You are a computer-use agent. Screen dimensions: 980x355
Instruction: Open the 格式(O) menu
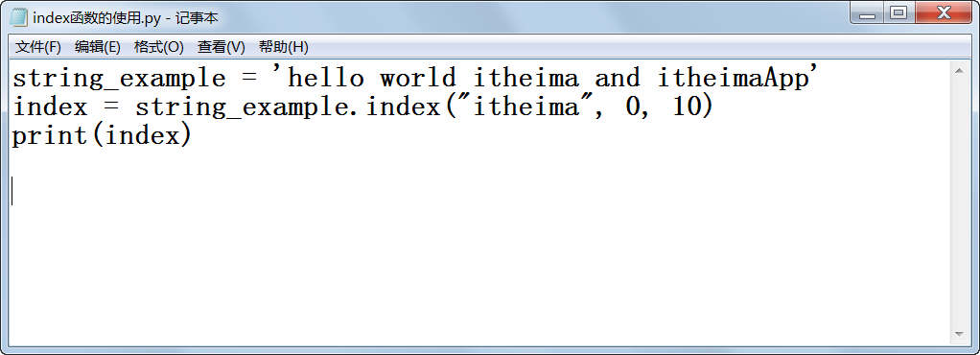tap(159, 47)
